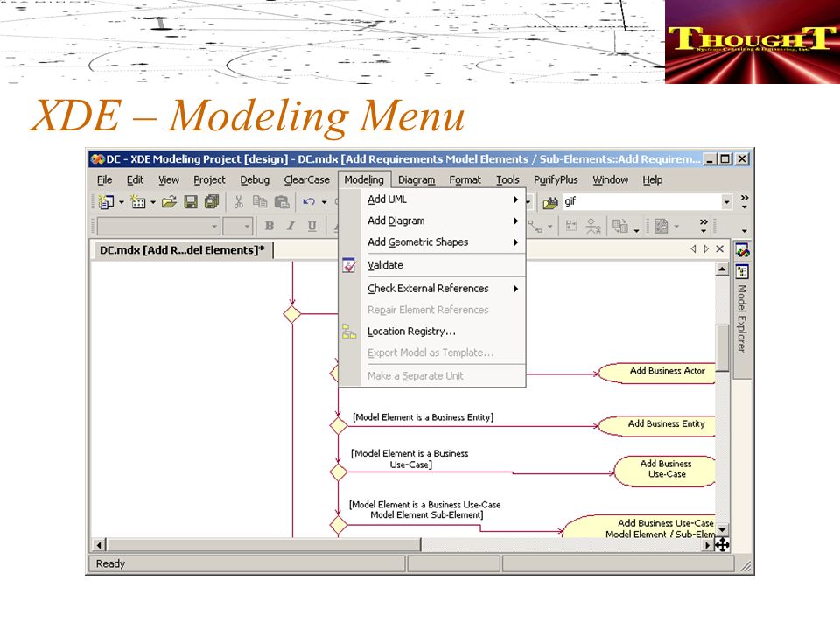Image resolution: width=840 pixels, height=630 pixels.
Task: Toggle Italic formatting
Action: pyautogui.click(x=290, y=226)
